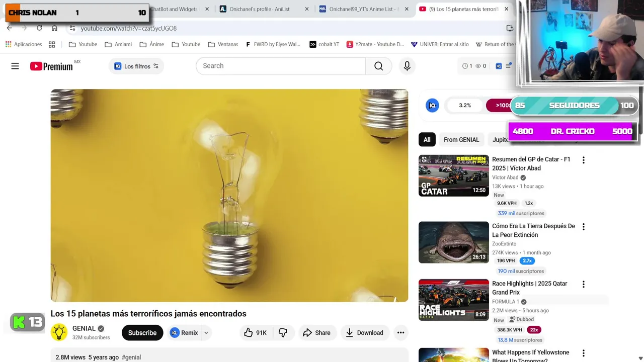Open Race Highlights Qatar thumbnail
The image size is (644, 362).
coord(454,300)
